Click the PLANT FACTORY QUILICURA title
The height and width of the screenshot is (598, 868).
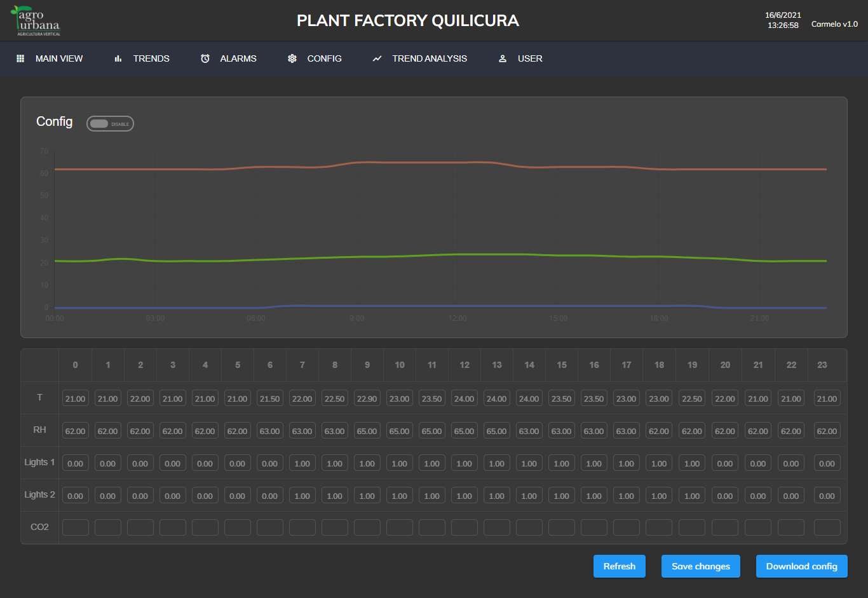pos(408,21)
